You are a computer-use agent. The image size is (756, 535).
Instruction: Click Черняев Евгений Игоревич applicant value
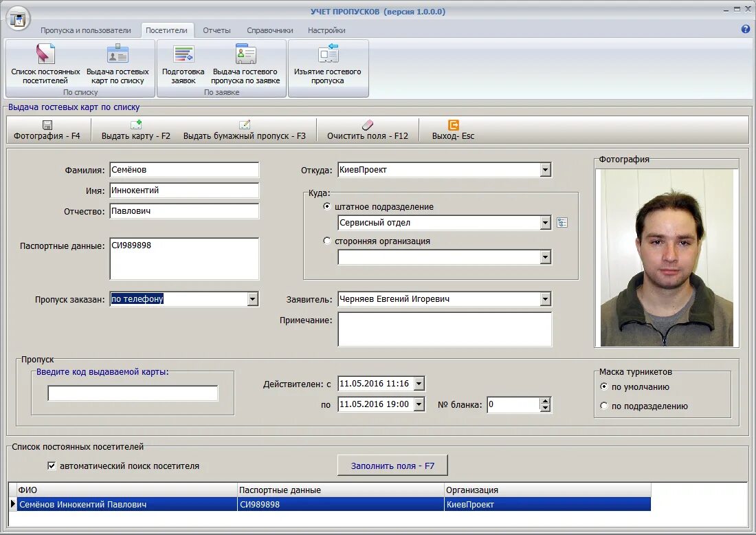(394, 299)
